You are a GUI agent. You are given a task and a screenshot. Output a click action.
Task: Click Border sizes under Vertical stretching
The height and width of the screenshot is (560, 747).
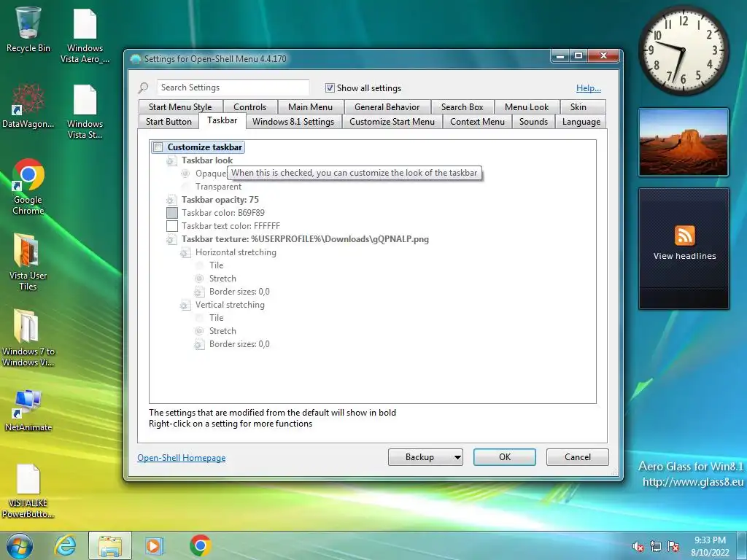tap(239, 344)
